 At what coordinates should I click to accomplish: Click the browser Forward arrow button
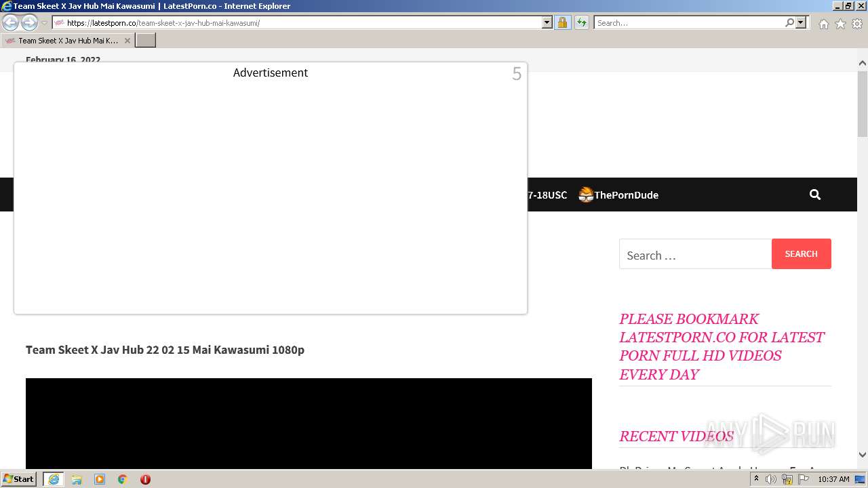point(29,22)
